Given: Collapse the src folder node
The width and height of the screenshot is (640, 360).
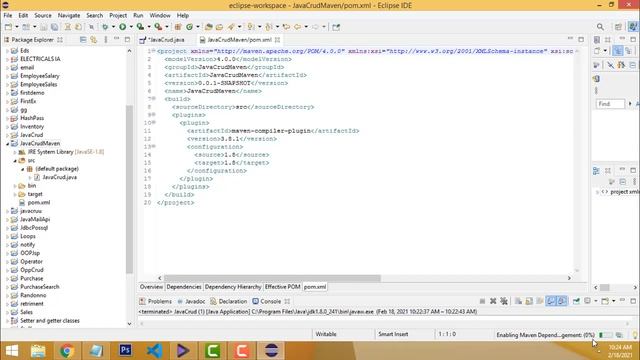Looking at the screenshot, I should (15, 161).
